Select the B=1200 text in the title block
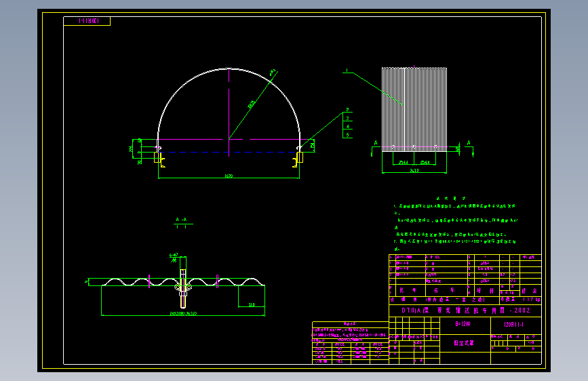The width and height of the screenshot is (588, 381). click(463, 324)
